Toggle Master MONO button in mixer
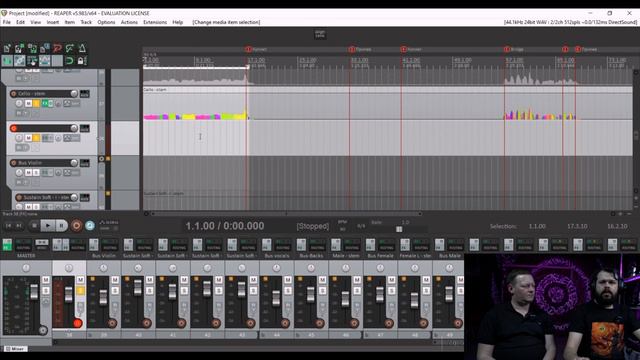640x360 pixels. (42, 244)
